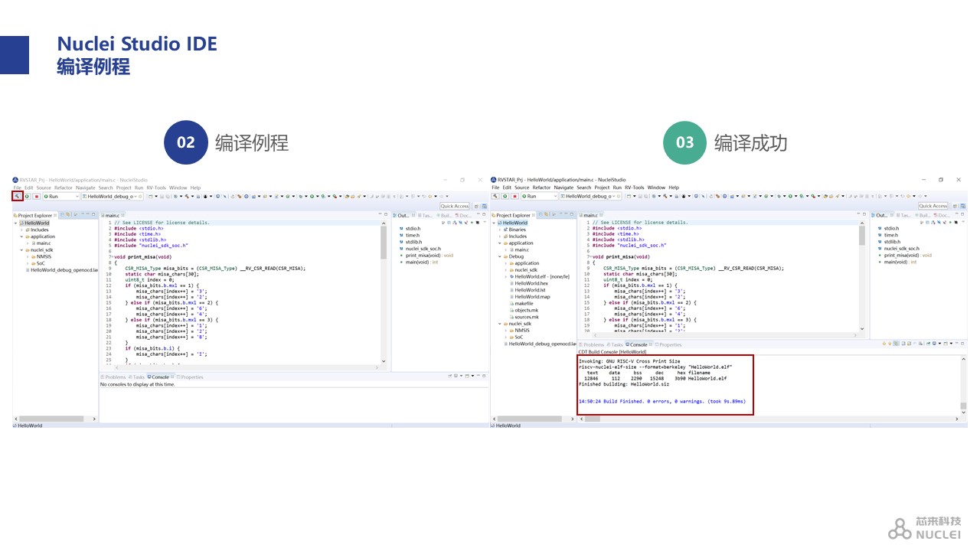Switch to Tasks tab in right window bottom panel

(x=615, y=345)
